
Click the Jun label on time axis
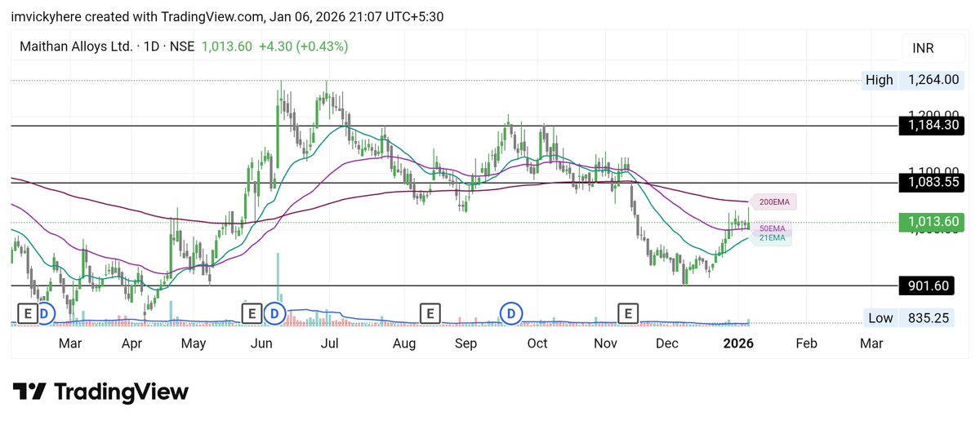click(263, 343)
